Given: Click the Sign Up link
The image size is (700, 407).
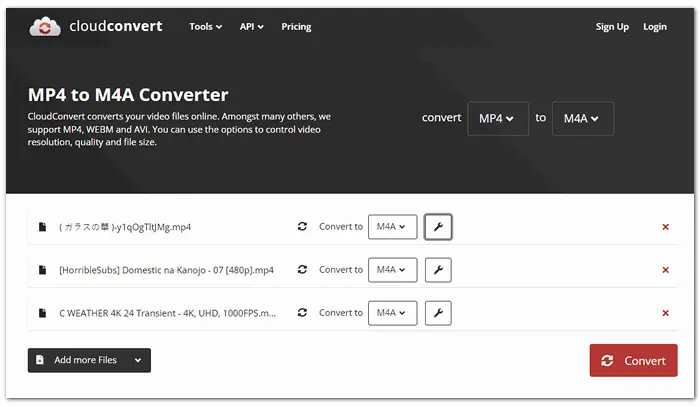Looking at the screenshot, I should pyautogui.click(x=612, y=27).
